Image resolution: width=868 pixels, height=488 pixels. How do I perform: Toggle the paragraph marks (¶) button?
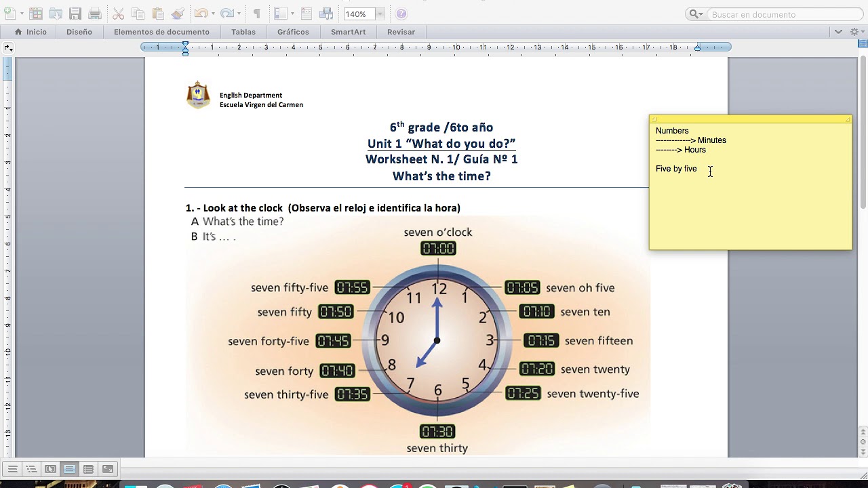coord(257,14)
